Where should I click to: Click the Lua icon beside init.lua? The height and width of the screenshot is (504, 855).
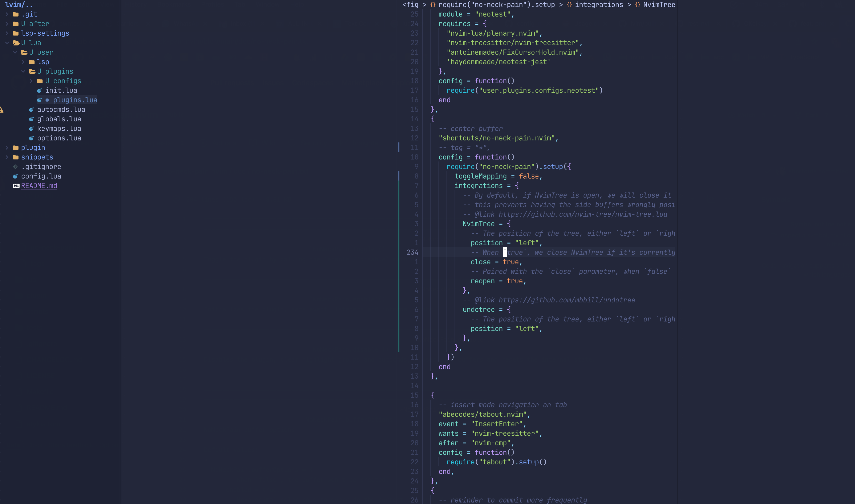click(39, 90)
